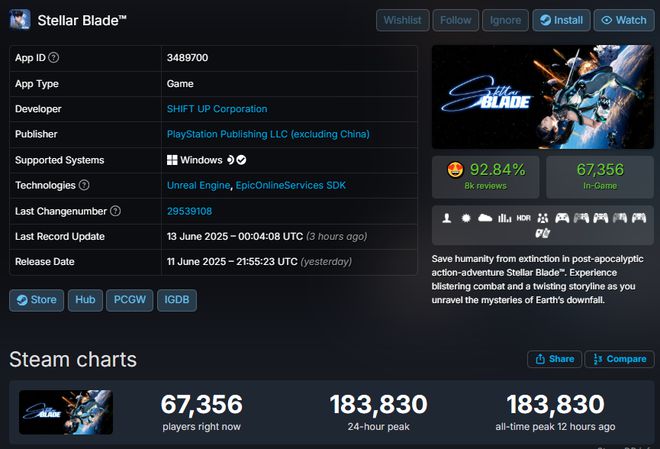Click the (yesterday) relative time
Image resolution: width=660 pixels, height=449 pixels.
tap(326, 262)
